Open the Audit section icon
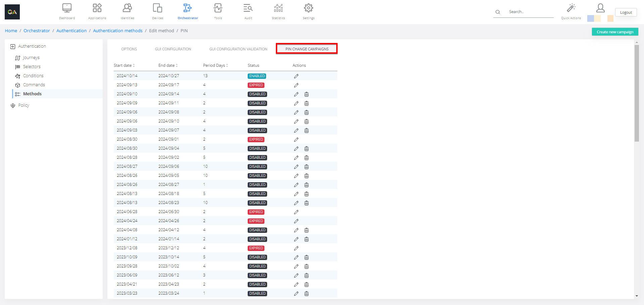Screen dimensions: 644x305 coord(248,8)
